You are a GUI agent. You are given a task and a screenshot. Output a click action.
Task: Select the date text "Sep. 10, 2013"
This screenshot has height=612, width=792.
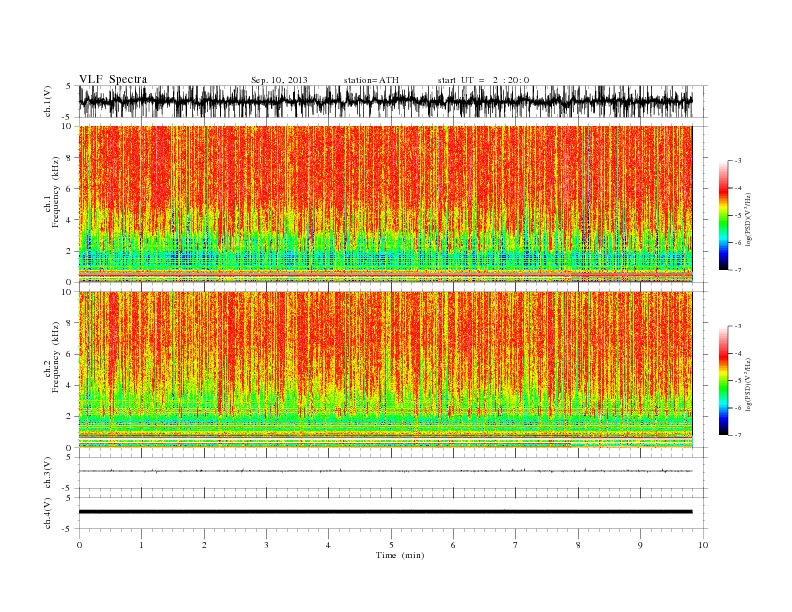279,80
